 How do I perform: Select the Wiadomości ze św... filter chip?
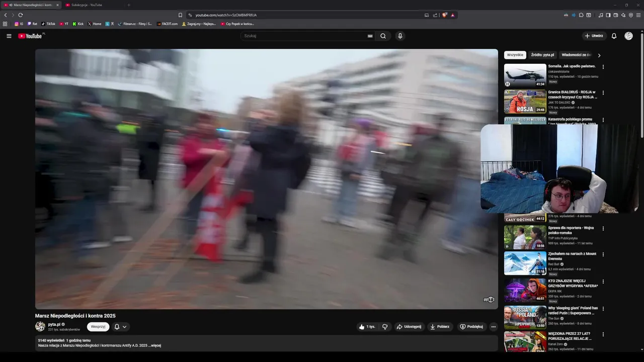click(x=576, y=55)
